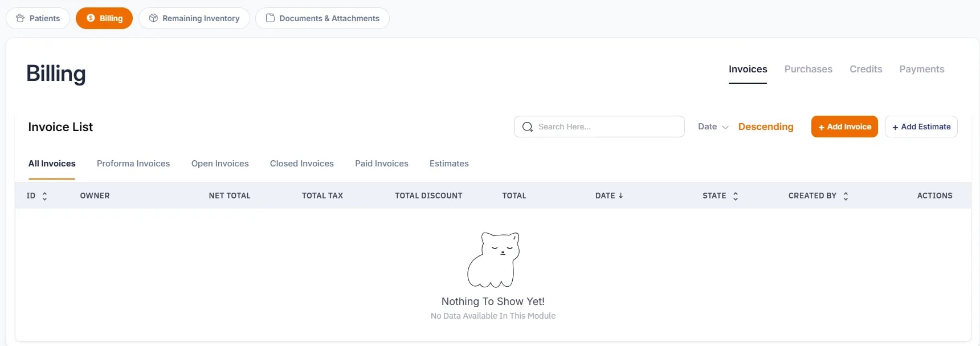This screenshot has width=980, height=346.
Task: Click the paw icon in Patients tab
Action: pos(21,18)
